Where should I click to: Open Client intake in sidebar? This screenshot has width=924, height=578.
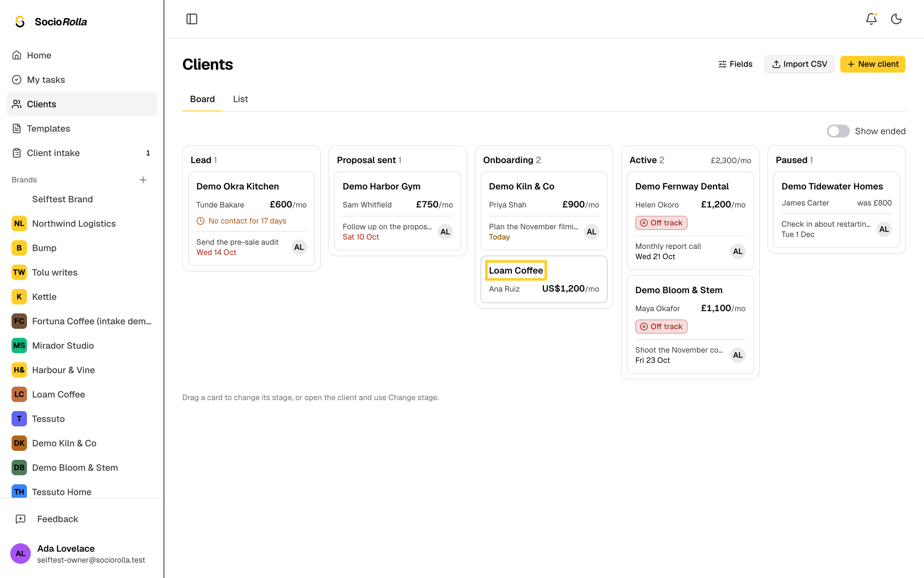pos(82,153)
